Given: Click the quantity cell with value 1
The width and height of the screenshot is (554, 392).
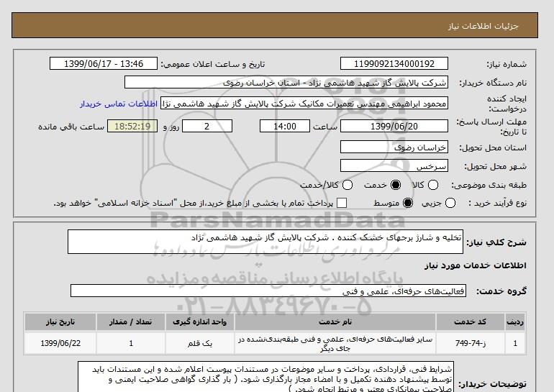Looking at the screenshot, I should [131, 343].
